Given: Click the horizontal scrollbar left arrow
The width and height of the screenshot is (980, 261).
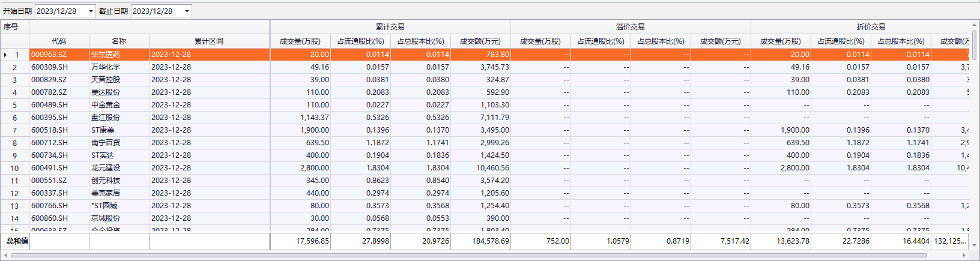Looking at the screenshot, I should (5, 256).
